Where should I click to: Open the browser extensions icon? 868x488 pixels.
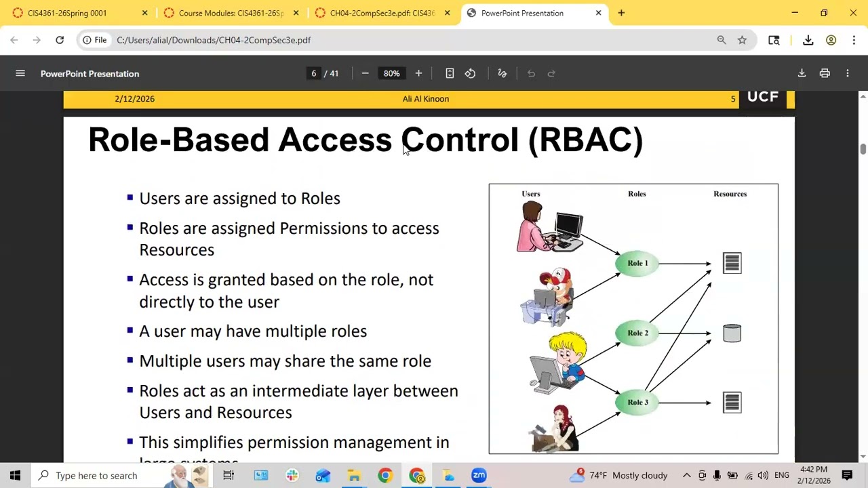[774, 40]
